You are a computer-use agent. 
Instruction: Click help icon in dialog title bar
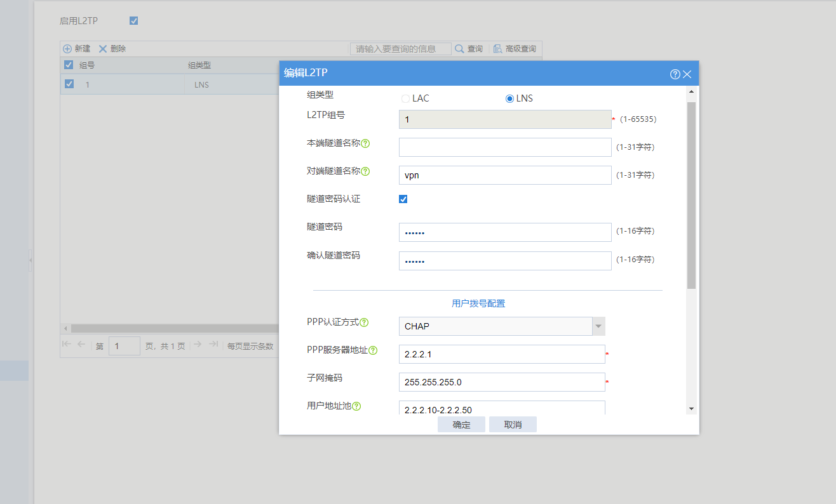[x=675, y=74]
